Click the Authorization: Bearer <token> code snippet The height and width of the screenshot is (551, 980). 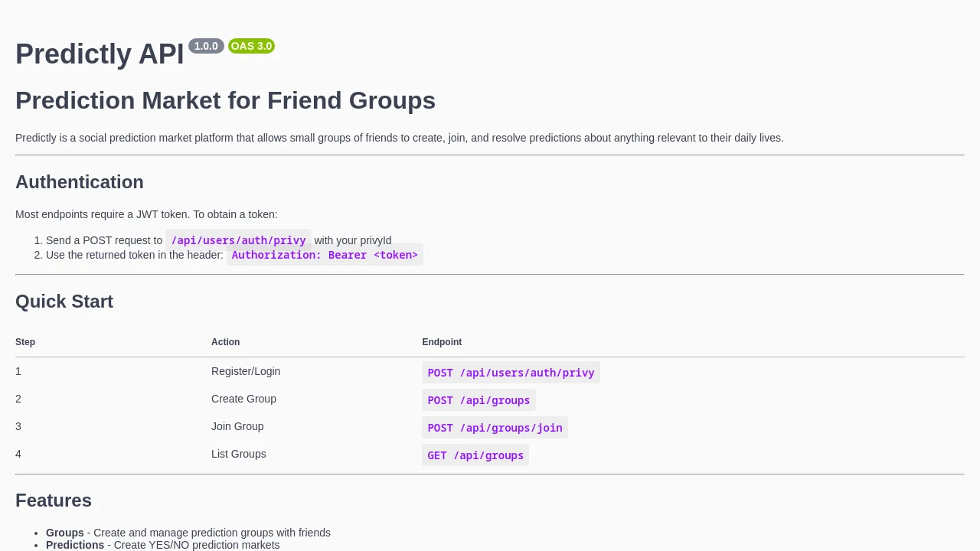point(325,255)
